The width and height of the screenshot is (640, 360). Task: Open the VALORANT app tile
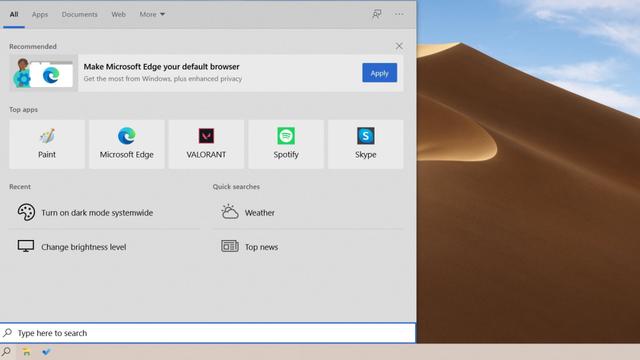(x=206, y=144)
